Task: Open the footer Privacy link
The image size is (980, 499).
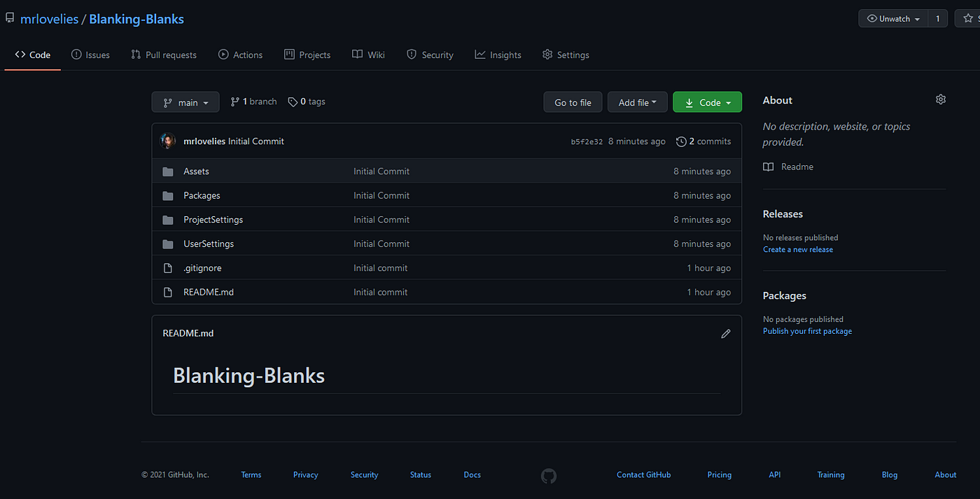Action: pyautogui.click(x=306, y=475)
